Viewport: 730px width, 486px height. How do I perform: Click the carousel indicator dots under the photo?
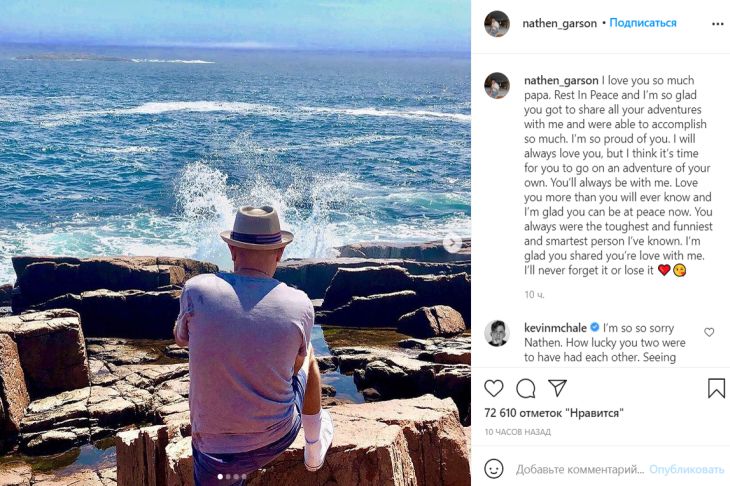coord(233,477)
